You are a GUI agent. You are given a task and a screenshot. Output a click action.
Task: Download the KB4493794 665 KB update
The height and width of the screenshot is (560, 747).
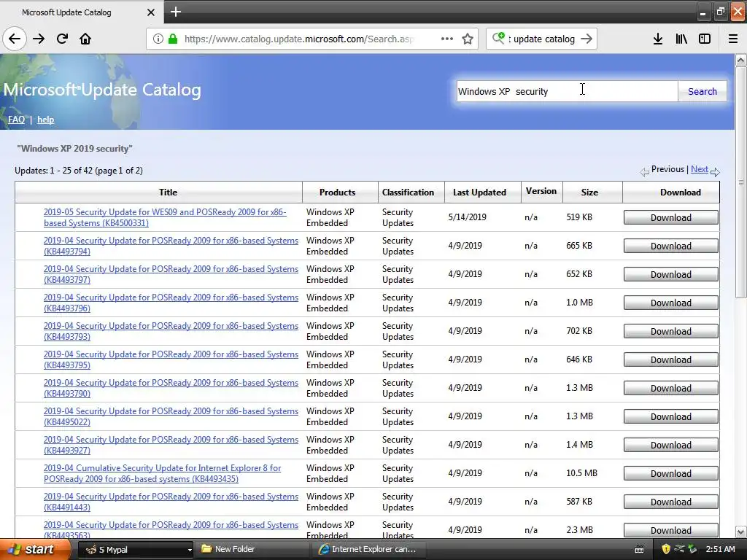point(671,246)
